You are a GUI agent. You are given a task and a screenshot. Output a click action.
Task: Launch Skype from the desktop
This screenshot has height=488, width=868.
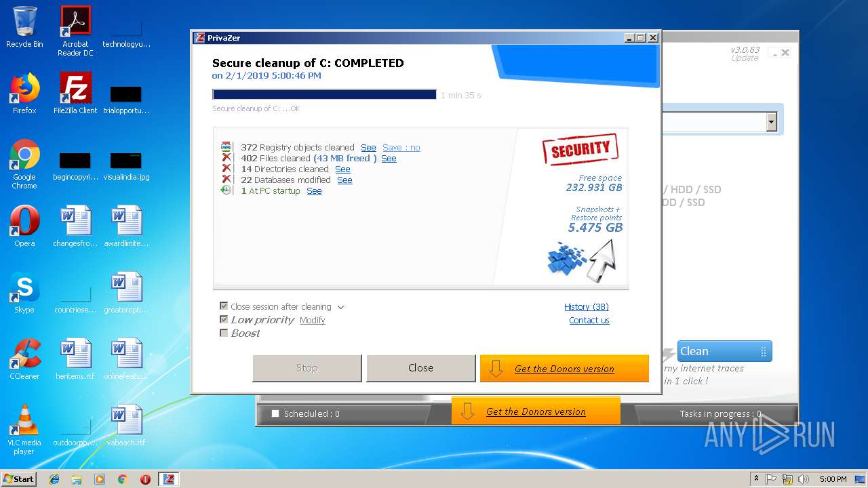tap(24, 293)
